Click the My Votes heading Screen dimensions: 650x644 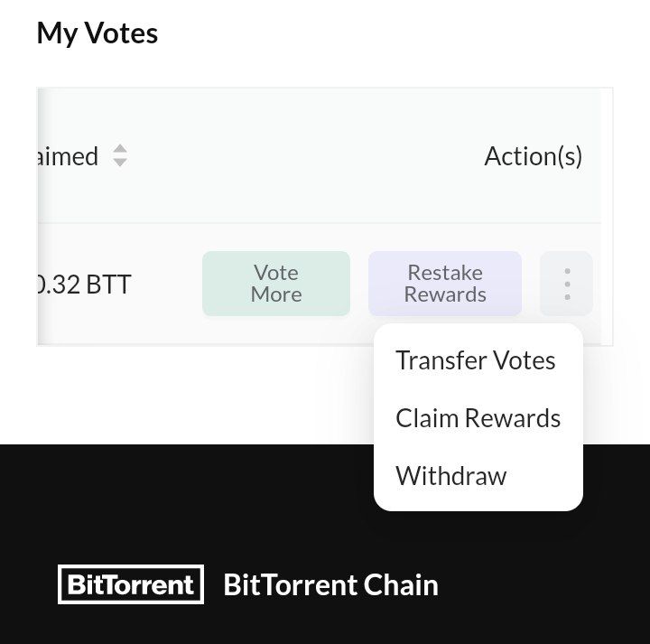[x=97, y=33]
